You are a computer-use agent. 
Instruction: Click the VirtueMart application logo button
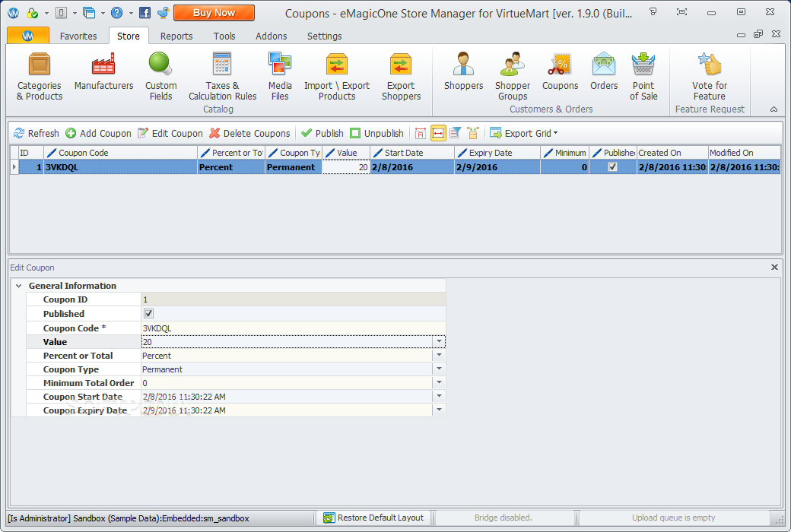[x=28, y=35]
